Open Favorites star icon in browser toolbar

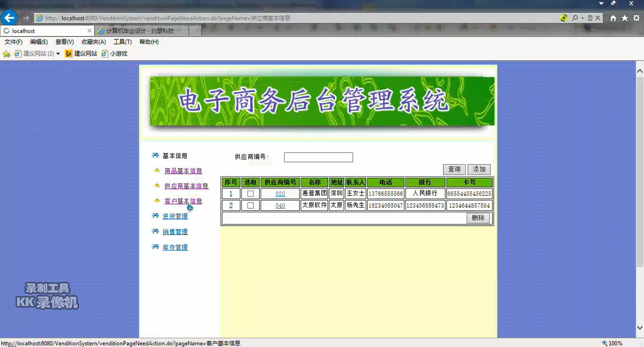pyautogui.click(x=625, y=18)
